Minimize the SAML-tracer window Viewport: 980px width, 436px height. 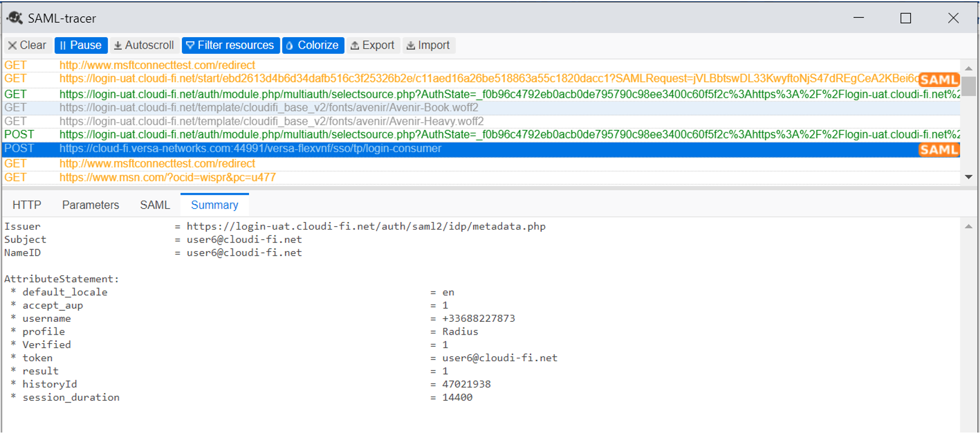point(858,18)
